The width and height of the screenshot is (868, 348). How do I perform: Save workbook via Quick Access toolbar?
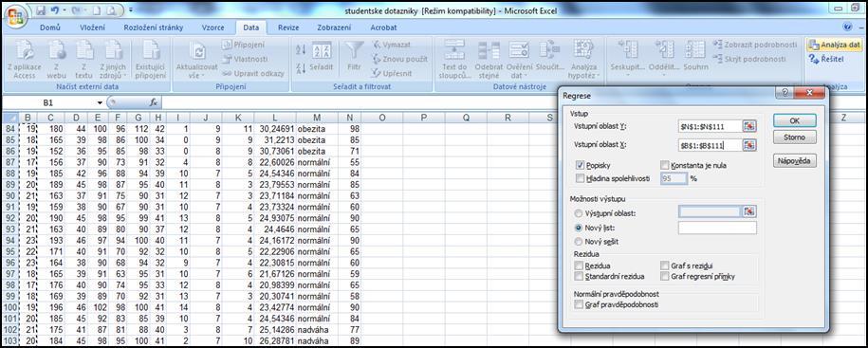[x=42, y=10]
